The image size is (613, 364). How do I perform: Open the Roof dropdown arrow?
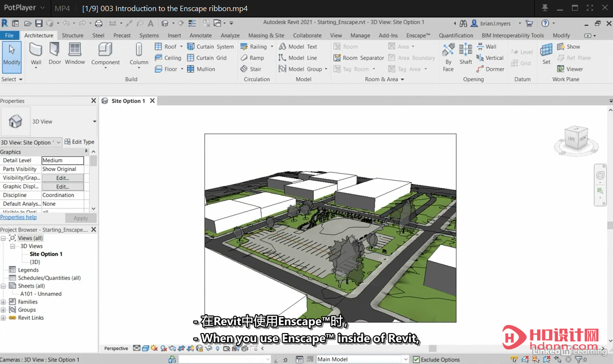coord(182,47)
